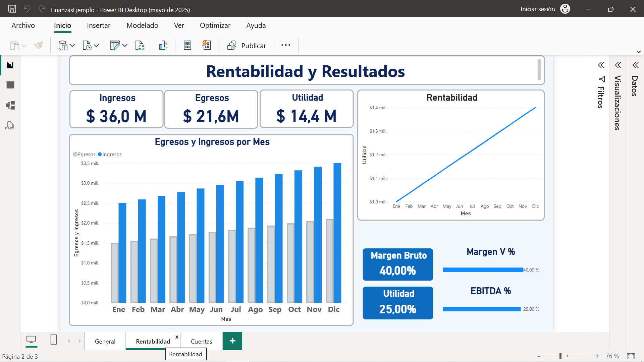Open the Recent sources dropdown arrow
Screen dimensions: 644x362
[x=96, y=46]
